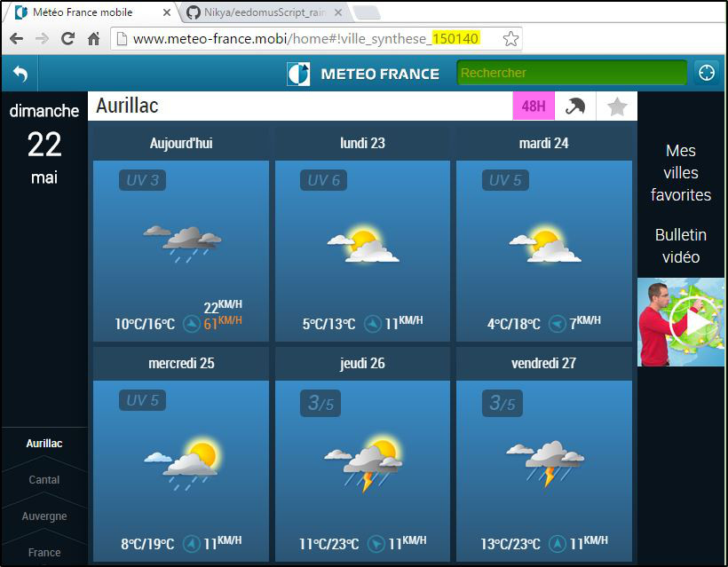
Task: Click the UV 5 badge on mardi 24
Action: pyautogui.click(x=505, y=180)
